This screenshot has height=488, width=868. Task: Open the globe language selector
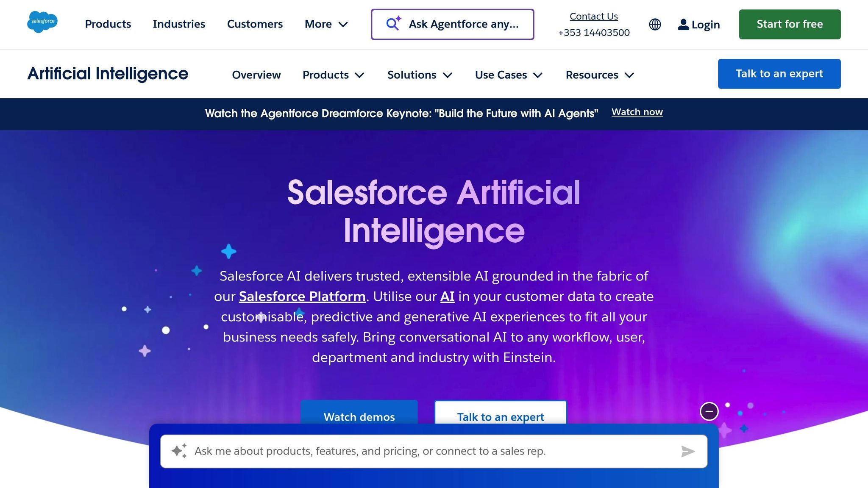pyautogui.click(x=654, y=25)
